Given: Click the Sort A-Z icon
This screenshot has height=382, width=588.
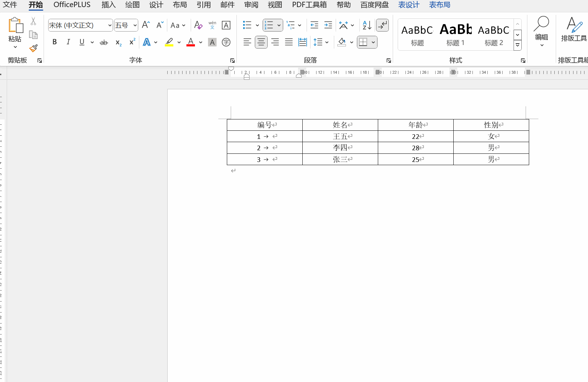Looking at the screenshot, I should (x=367, y=25).
